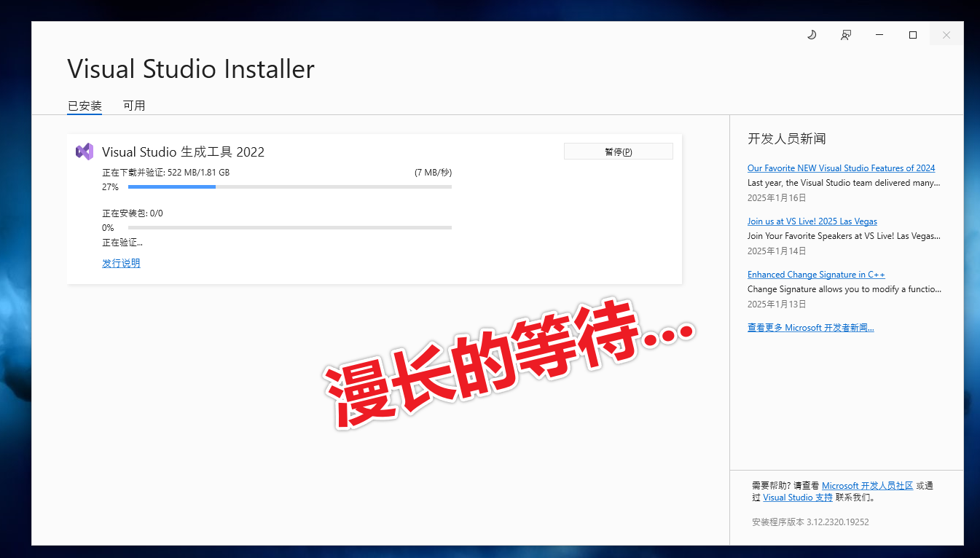Open the 发行说明 release notes link
This screenshot has width=980, height=558.
121,263
